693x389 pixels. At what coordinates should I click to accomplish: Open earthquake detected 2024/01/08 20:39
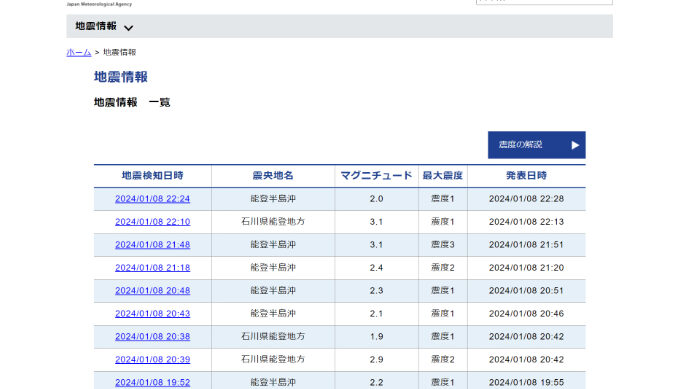(x=152, y=360)
